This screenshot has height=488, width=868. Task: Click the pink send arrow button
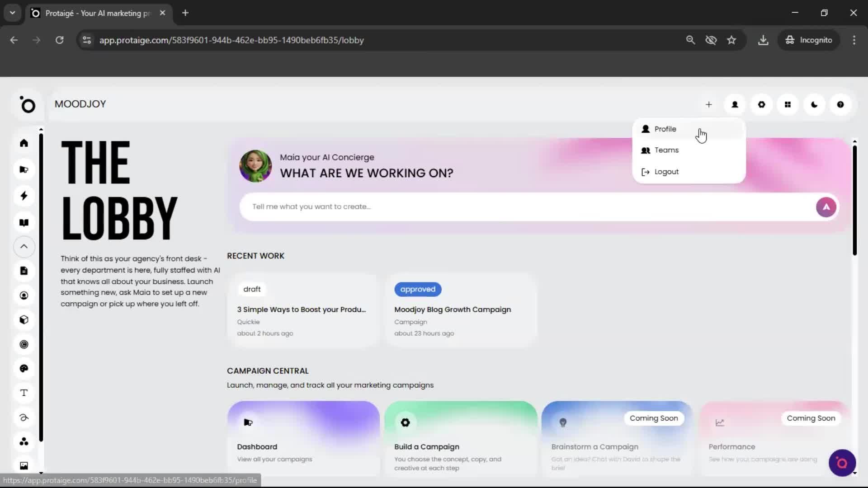pyautogui.click(x=826, y=206)
